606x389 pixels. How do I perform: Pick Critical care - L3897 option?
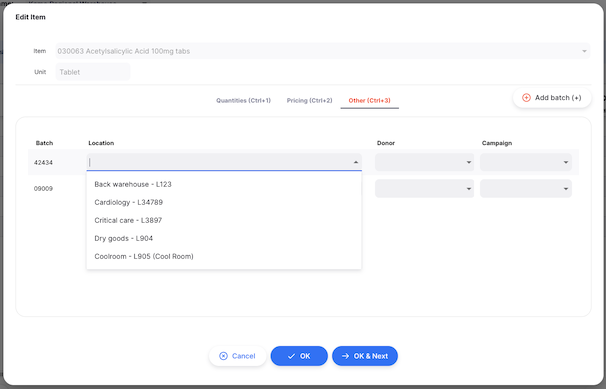tap(224, 220)
